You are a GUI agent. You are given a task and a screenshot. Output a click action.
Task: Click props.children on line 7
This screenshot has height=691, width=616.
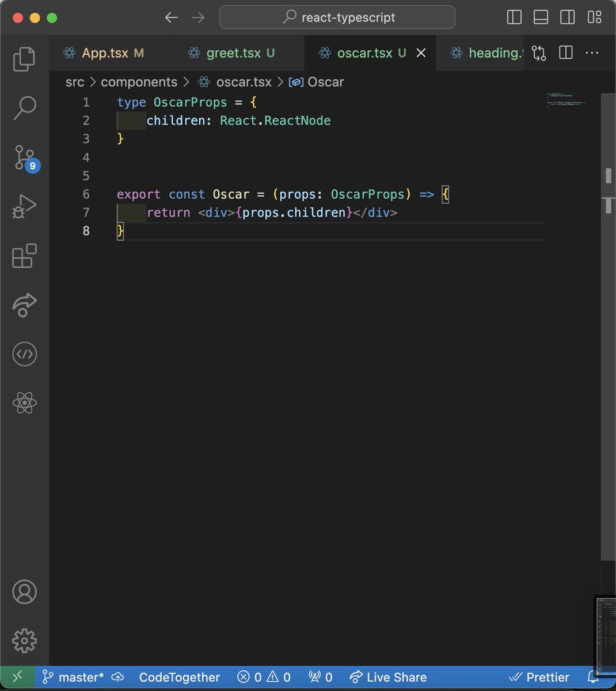click(x=294, y=212)
